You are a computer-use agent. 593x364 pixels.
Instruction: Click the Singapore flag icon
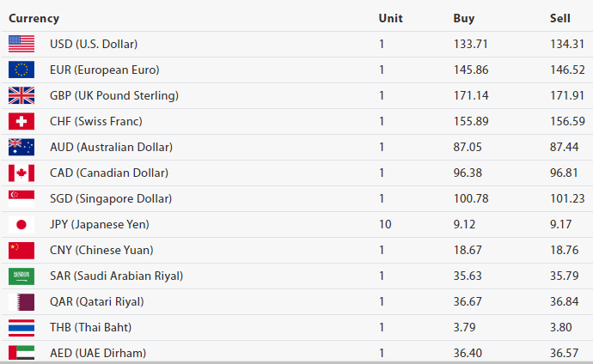[21, 198]
